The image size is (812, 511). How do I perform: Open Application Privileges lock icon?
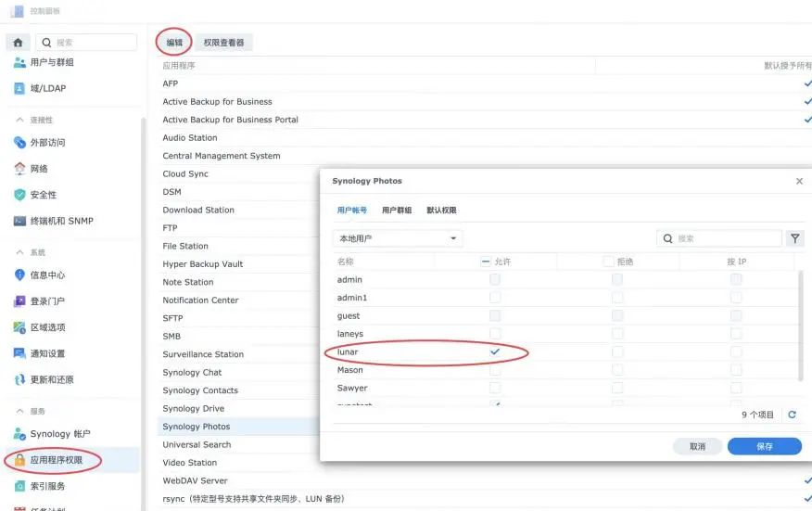[19, 460]
